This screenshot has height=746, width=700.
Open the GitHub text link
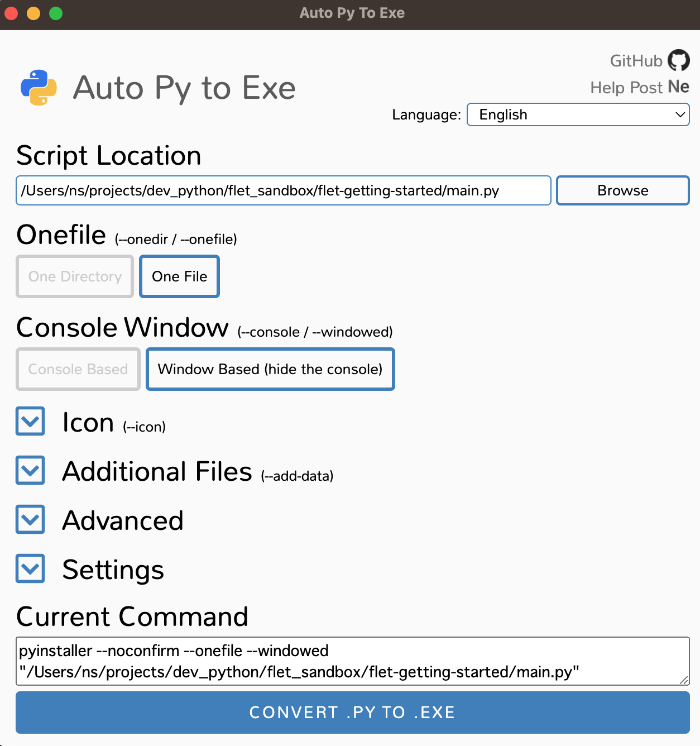pyautogui.click(x=636, y=60)
